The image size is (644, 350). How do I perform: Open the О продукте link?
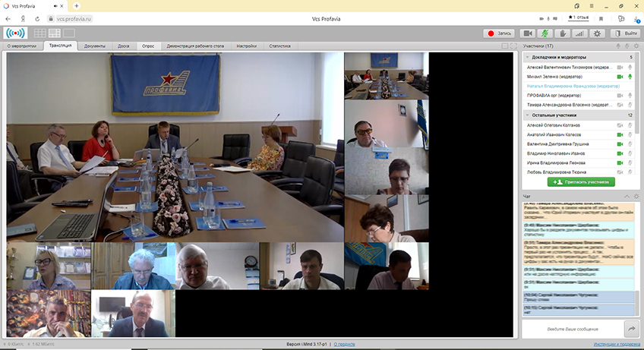(344, 344)
